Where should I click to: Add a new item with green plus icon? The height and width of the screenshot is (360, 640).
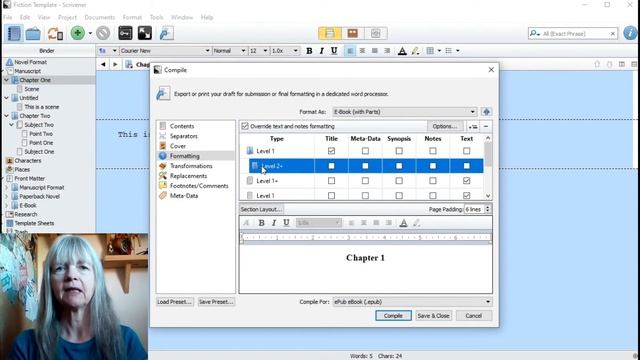point(78,33)
